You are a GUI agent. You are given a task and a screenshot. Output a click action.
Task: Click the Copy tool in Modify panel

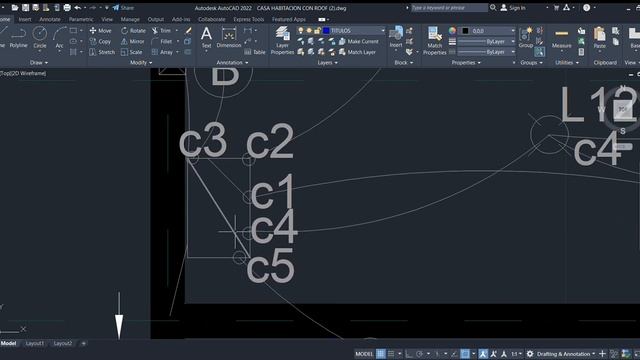(100, 41)
